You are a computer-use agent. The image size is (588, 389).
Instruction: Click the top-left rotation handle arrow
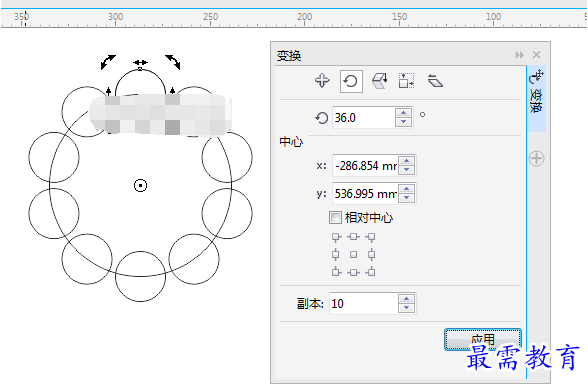tap(108, 62)
